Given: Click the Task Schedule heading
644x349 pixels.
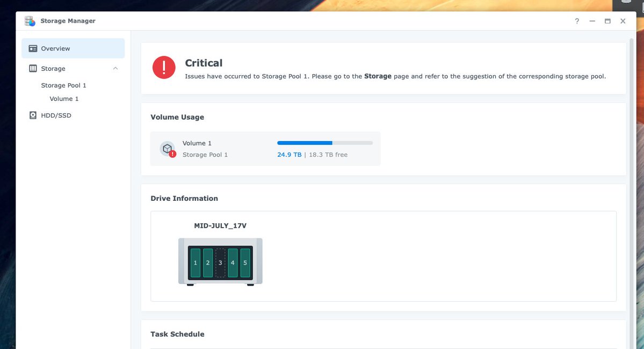Looking at the screenshot, I should (x=177, y=334).
